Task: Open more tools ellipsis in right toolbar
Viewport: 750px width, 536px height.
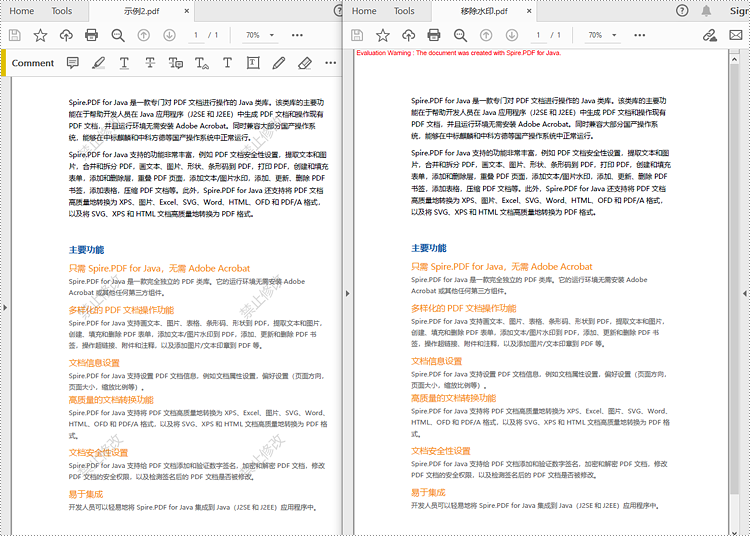Action: (640, 35)
